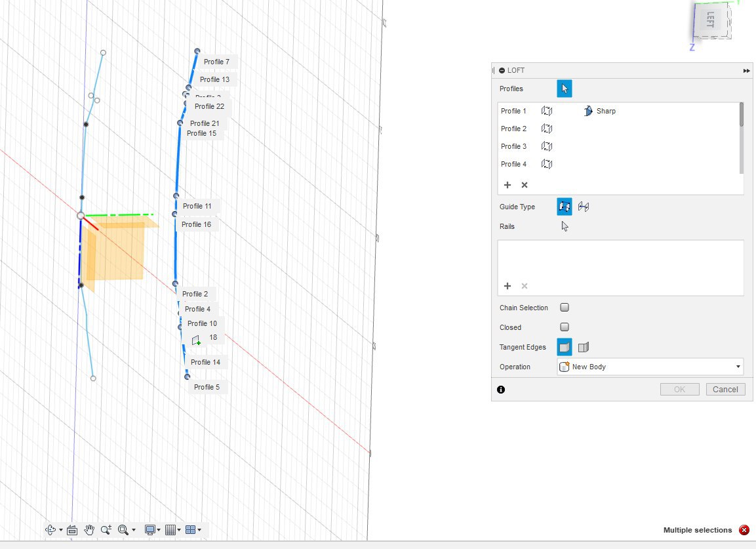
Task: Click the Cancel button in the Loft dialog
Action: point(725,390)
